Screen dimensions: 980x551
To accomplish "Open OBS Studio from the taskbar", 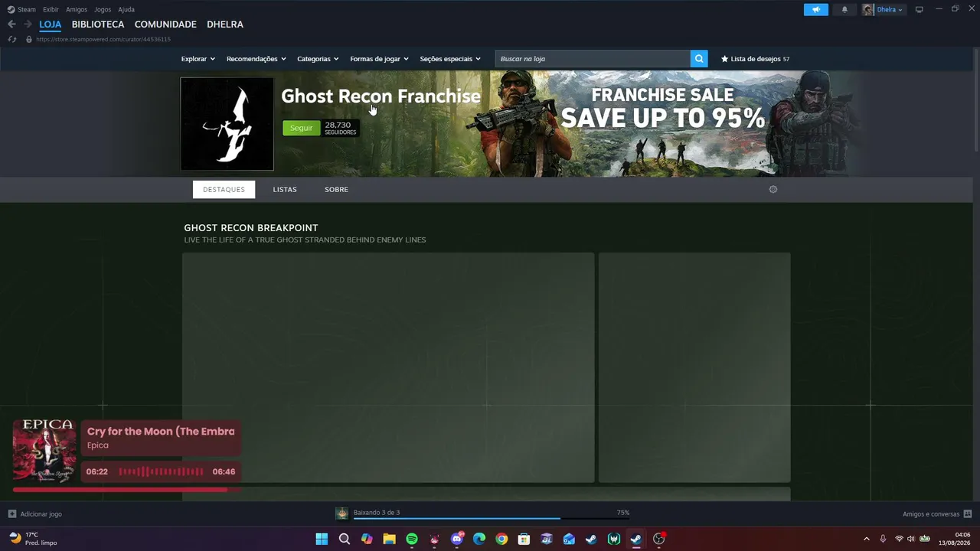I will 658,539.
